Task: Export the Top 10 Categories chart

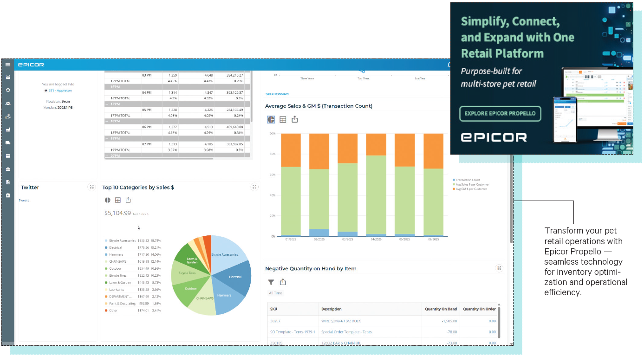Action: pos(128,200)
